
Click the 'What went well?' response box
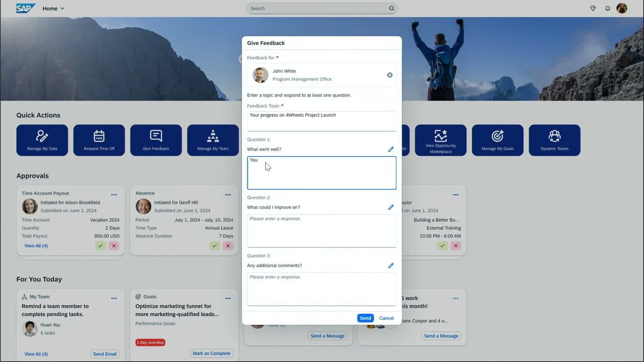(321, 173)
